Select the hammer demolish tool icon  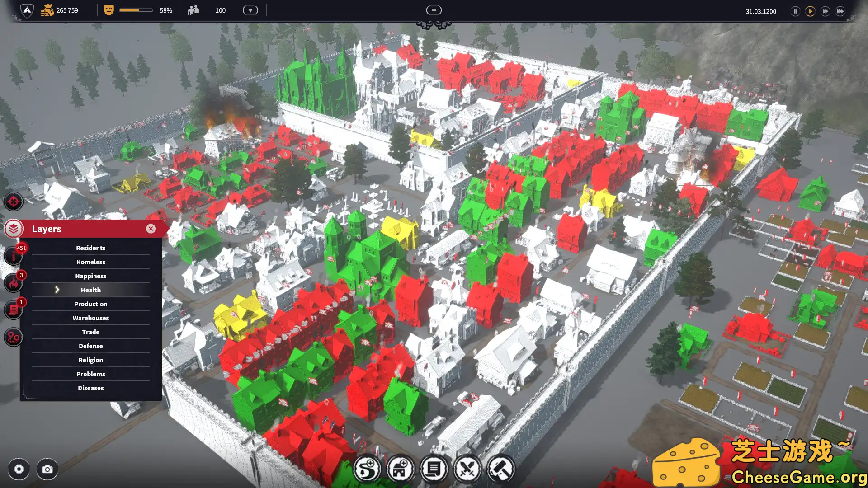pyautogui.click(x=500, y=469)
